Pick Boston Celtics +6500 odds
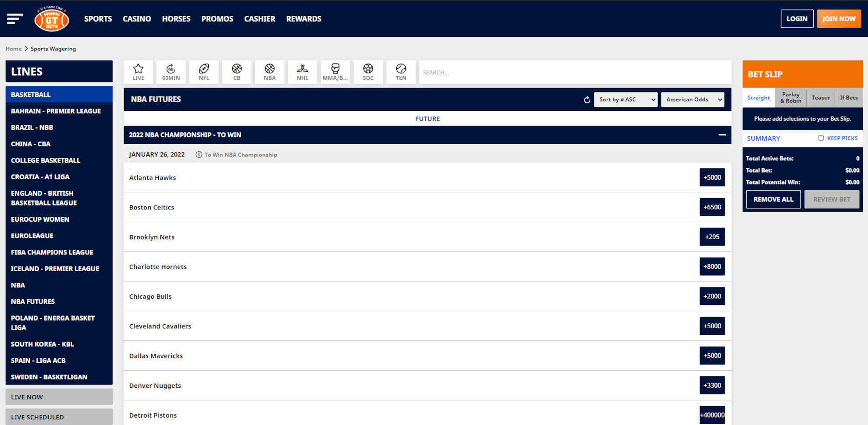868x425 pixels. tap(712, 207)
